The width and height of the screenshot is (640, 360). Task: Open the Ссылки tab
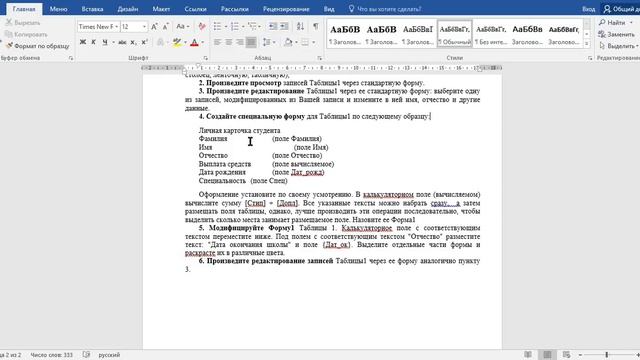pos(196,9)
